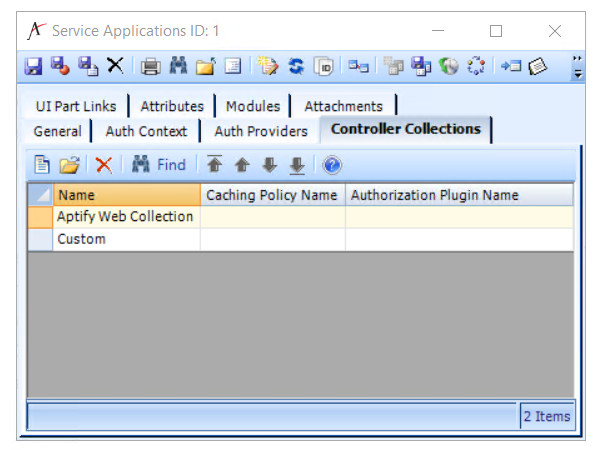Expand the toolbar overflow options arrow
This screenshot has width=597, height=450.
578,67
